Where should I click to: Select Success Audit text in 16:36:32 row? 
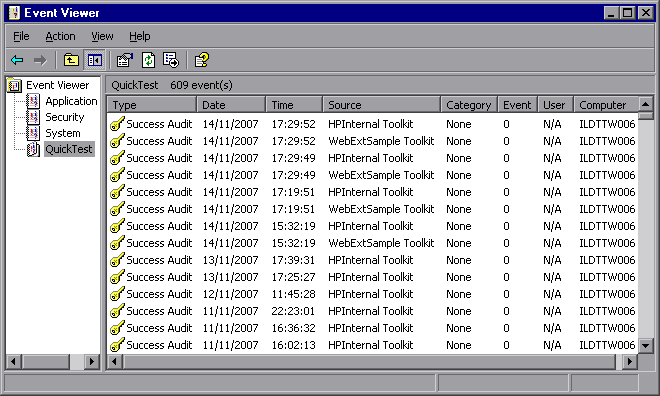coord(159,328)
